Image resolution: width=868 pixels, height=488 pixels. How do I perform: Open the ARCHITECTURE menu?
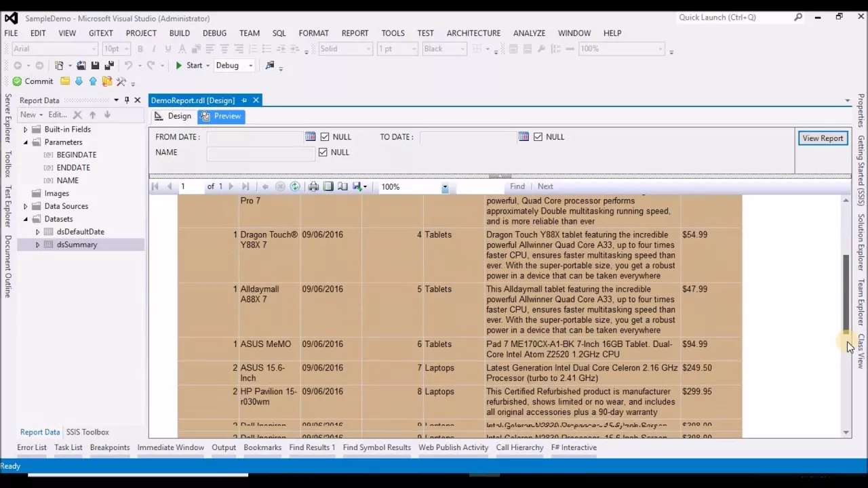pos(473,33)
